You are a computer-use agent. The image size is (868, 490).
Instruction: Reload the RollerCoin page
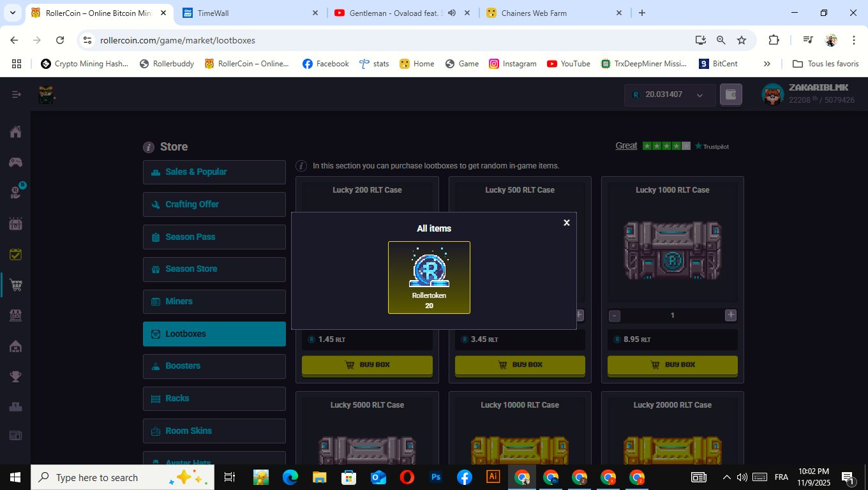point(60,40)
